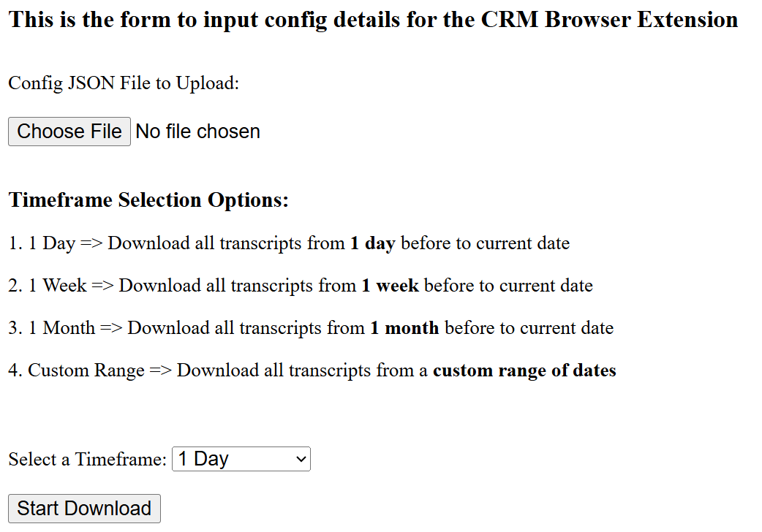Click the chevron arrow on the timeframe combo box

point(300,459)
